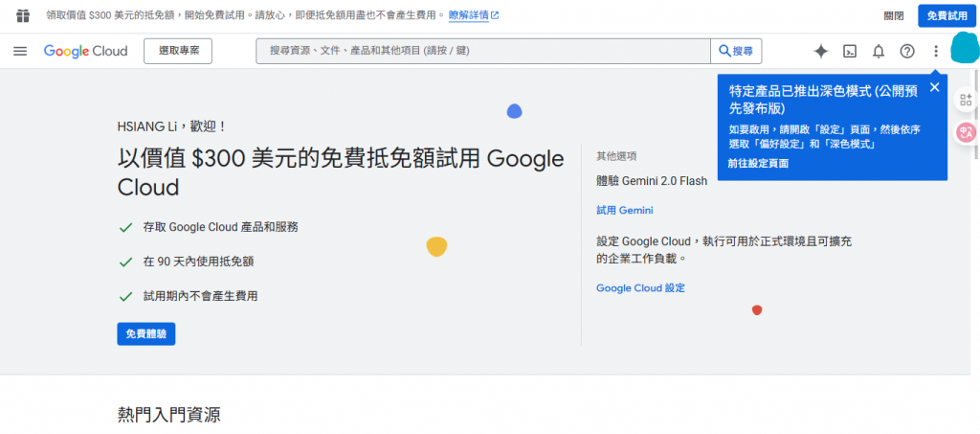The height and width of the screenshot is (434, 980).
Task: Open the notifications bell
Action: pyautogui.click(x=879, y=52)
